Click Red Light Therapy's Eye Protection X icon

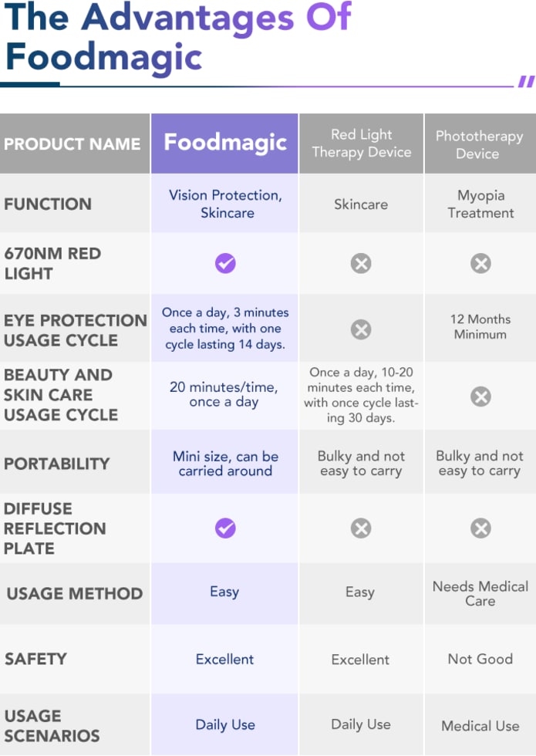coord(361,329)
